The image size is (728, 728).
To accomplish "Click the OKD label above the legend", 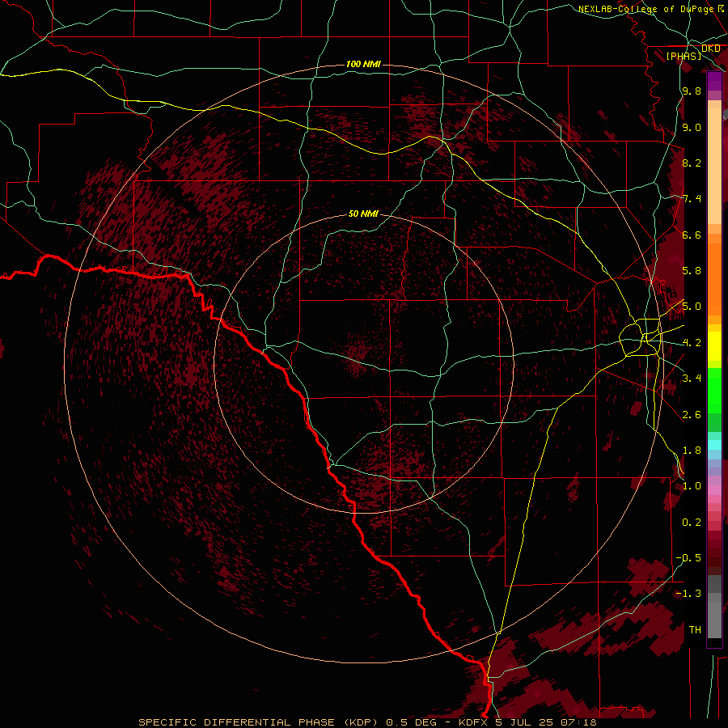I will click(x=711, y=49).
